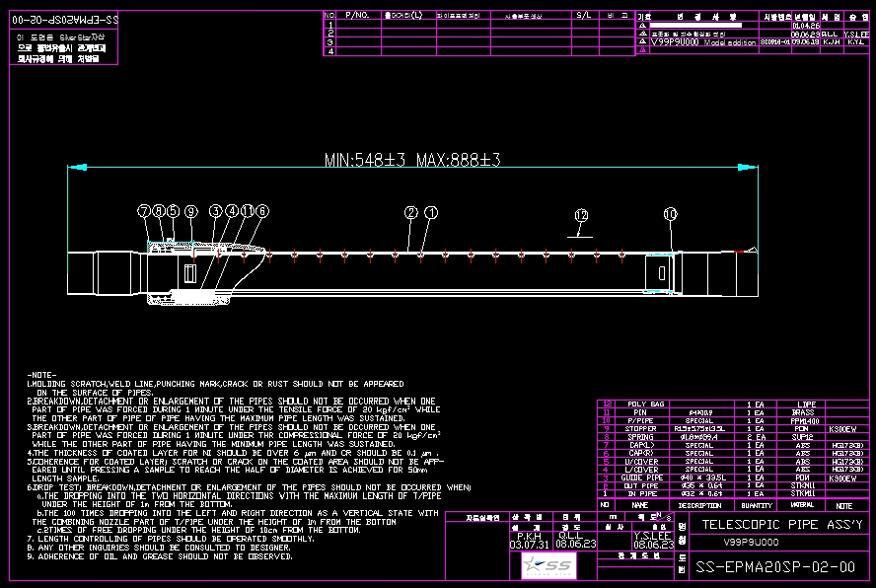
Task: Click the left cyan dimension arrowhead
Action: coord(78,167)
